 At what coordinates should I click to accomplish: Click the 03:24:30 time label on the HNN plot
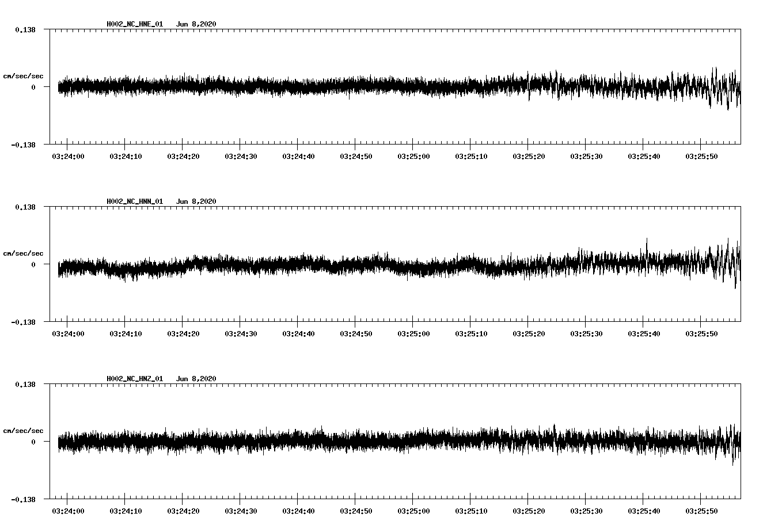pyautogui.click(x=241, y=333)
